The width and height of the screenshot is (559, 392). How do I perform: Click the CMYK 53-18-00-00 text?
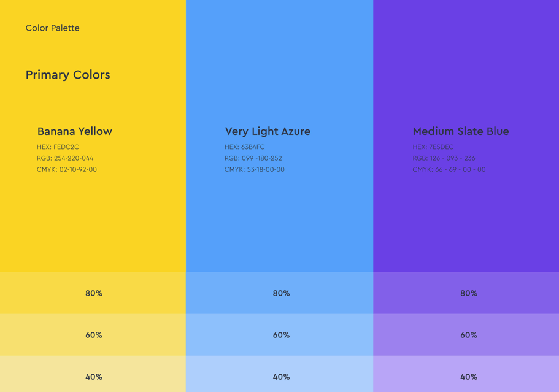pyautogui.click(x=254, y=169)
